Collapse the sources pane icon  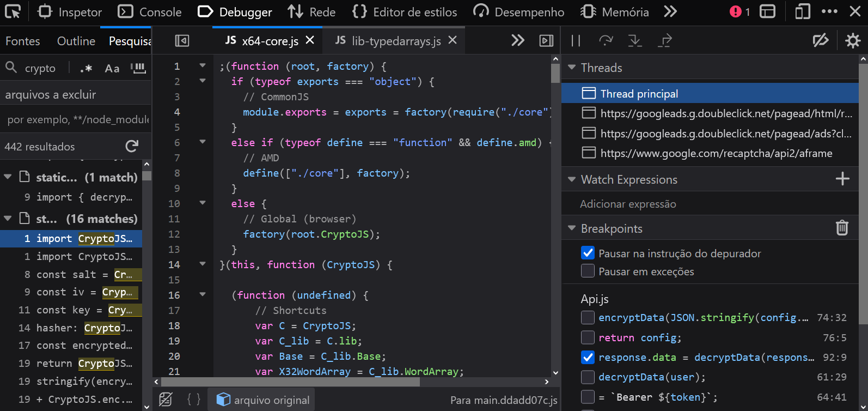click(182, 41)
